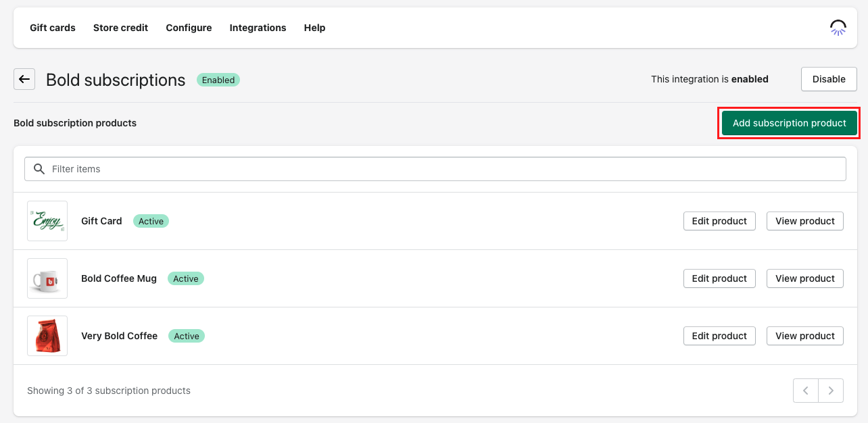Viewport: 868px width, 423px height.
Task: Open the Gift cards menu
Action: pyautogui.click(x=53, y=28)
